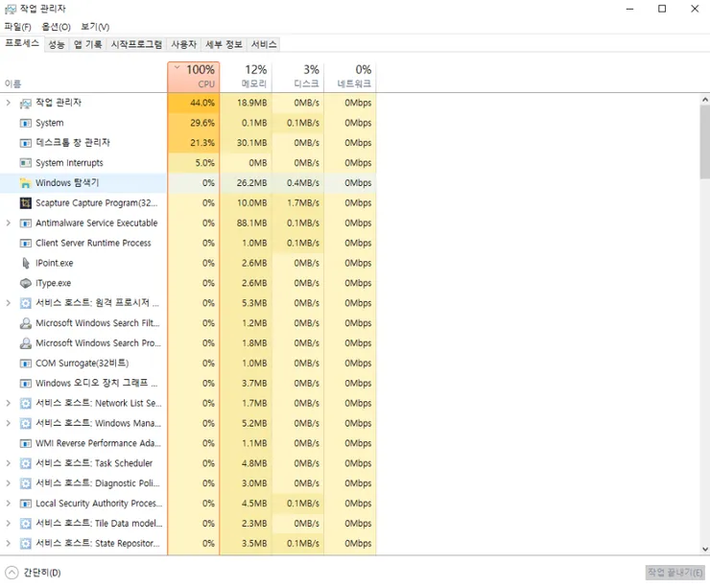Screen dimensions: 710x588
Task: Click the scrollbar up arrow
Action: coord(705,100)
